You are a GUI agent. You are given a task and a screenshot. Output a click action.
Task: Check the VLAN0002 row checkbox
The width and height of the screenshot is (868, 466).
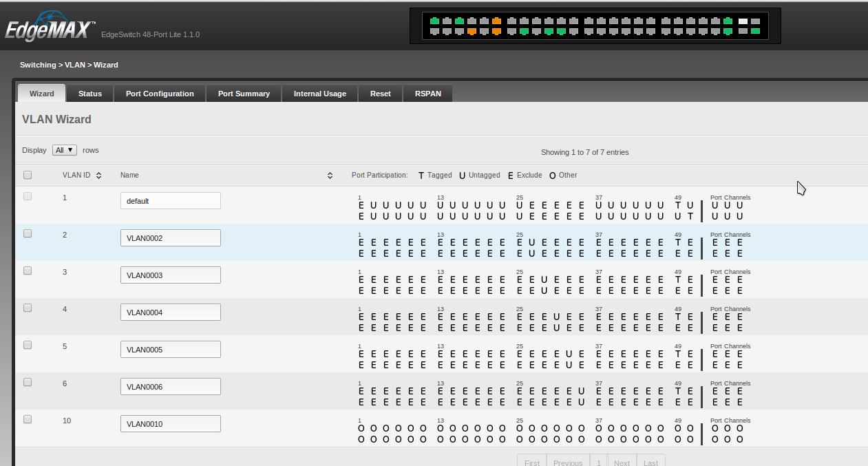[x=28, y=233]
